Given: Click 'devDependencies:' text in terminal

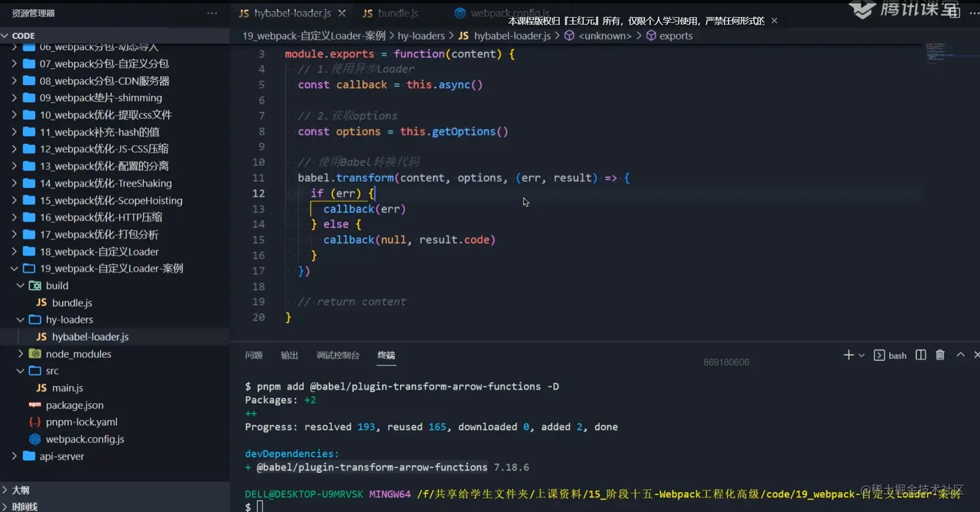Looking at the screenshot, I should point(292,454).
